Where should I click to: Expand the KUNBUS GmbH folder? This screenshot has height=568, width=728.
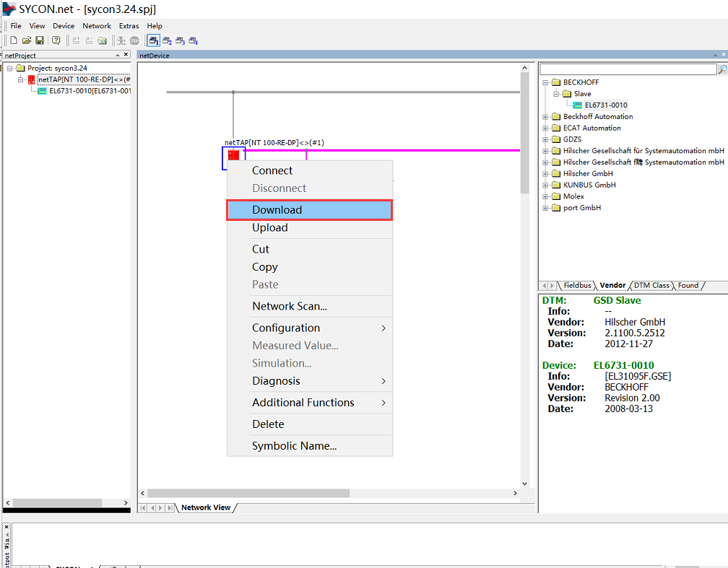(546, 185)
